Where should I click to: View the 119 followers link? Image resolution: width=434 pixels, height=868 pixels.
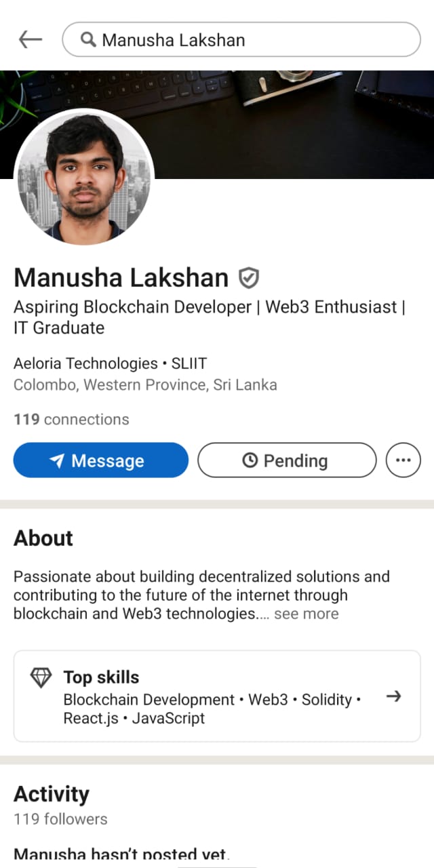click(x=60, y=819)
